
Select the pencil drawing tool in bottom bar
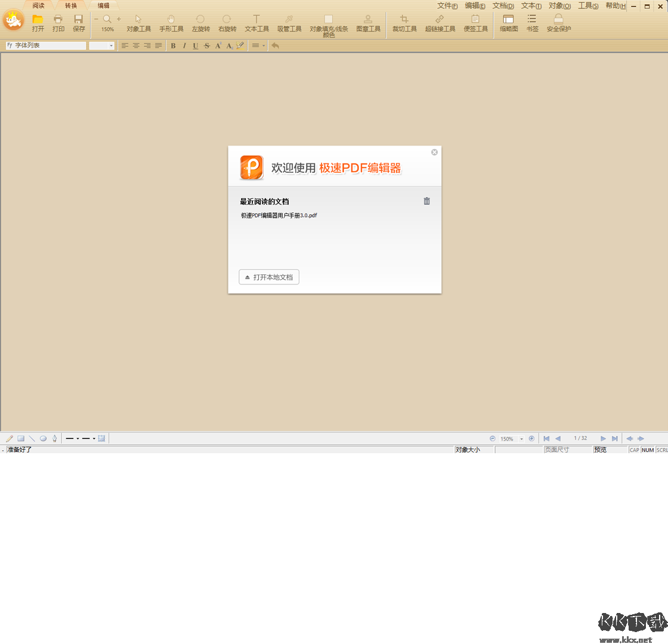click(x=10, y=438)
